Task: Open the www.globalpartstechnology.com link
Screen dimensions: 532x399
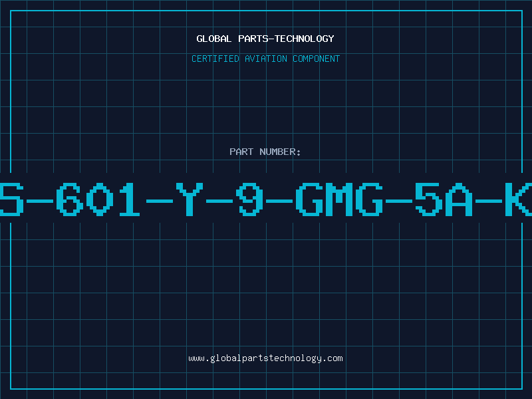Action: click(x=265, y=358)
